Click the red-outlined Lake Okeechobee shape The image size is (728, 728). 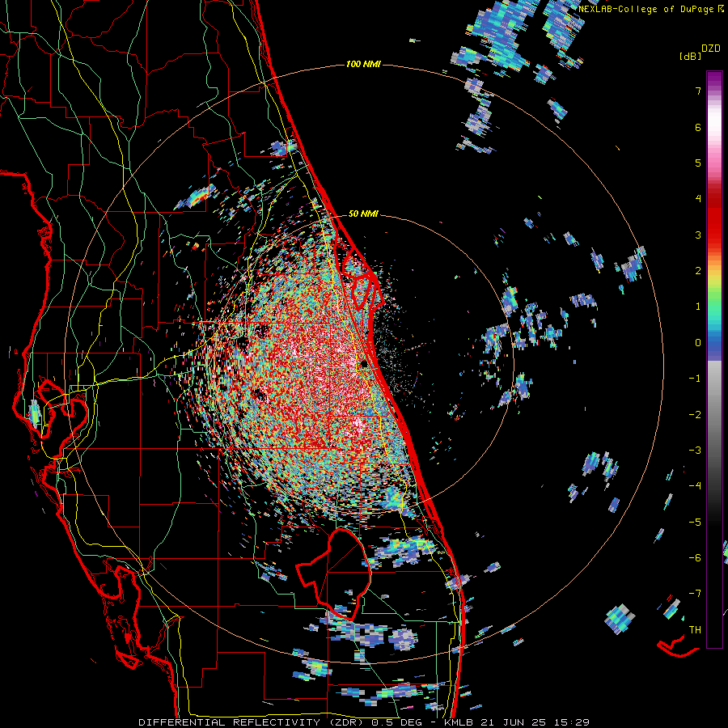click(334, 574)
